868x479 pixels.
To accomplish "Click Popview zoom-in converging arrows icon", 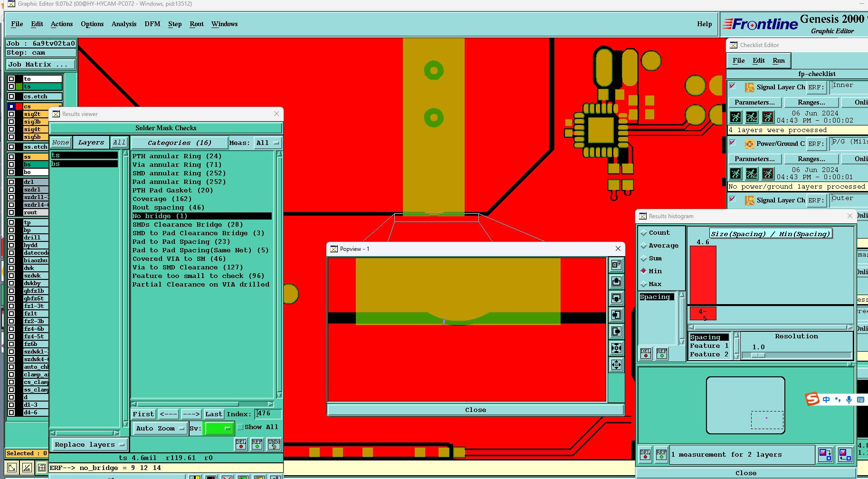I will tap(616, 348).
